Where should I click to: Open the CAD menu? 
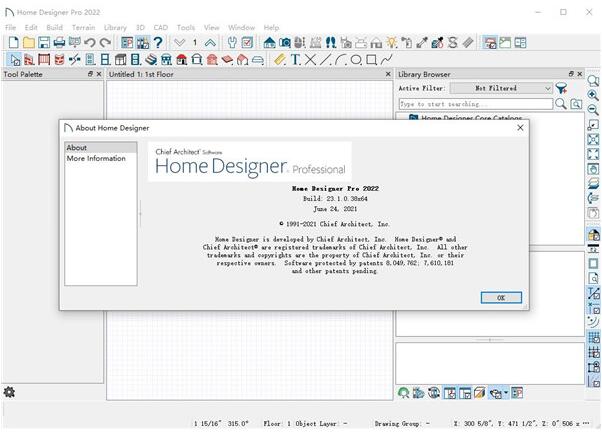[160, 28]
